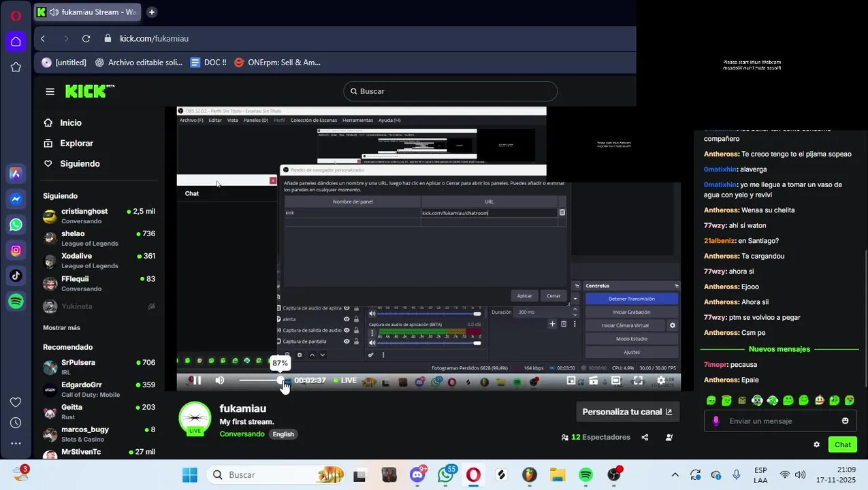
Task: Click OBS desktop audio volume slider
Action: coord(430,314)
